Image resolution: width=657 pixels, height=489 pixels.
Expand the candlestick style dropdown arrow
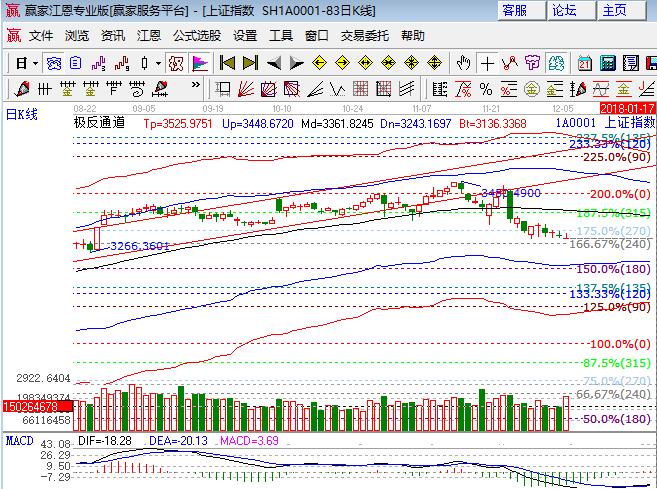159,63
